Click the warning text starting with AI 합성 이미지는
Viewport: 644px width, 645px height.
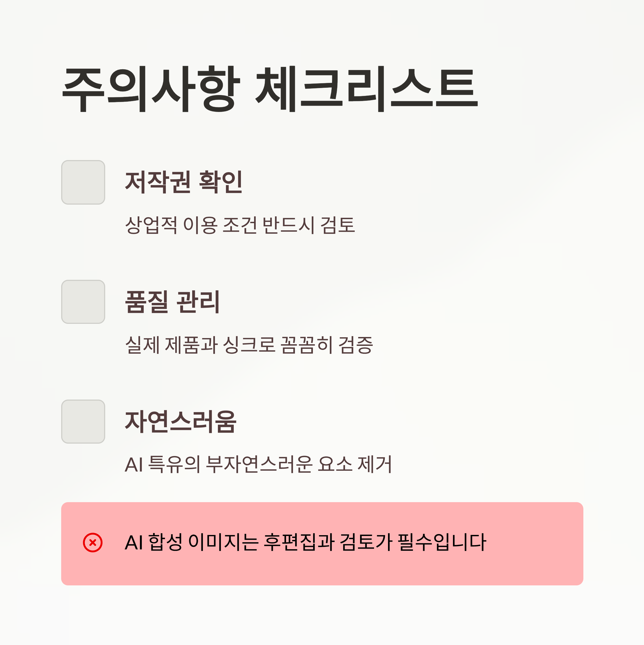click(305, 542)
